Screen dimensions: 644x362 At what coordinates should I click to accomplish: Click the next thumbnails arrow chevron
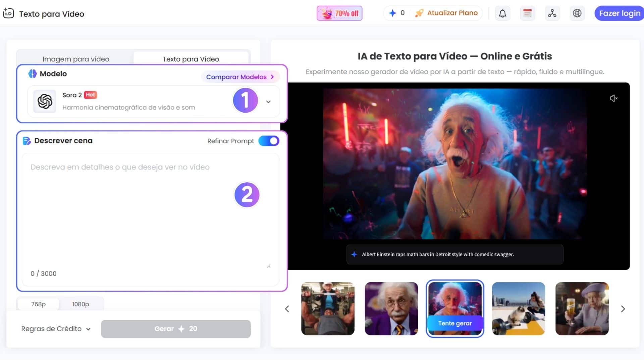tap(623, 309)
